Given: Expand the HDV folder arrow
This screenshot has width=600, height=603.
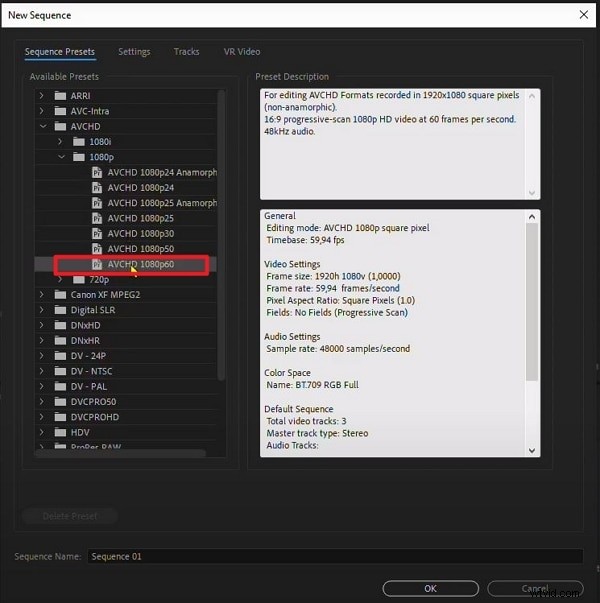Looking at the screenshot, I should pos(42,432).
